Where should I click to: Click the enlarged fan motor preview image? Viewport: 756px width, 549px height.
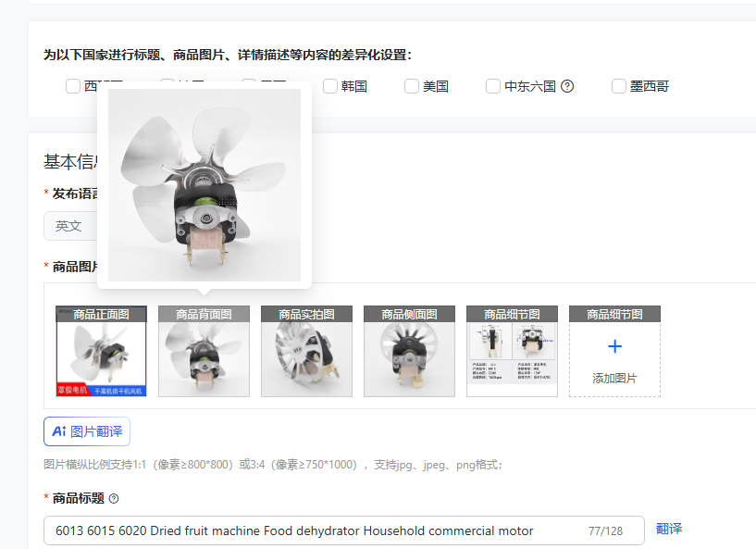coord(204,185)
